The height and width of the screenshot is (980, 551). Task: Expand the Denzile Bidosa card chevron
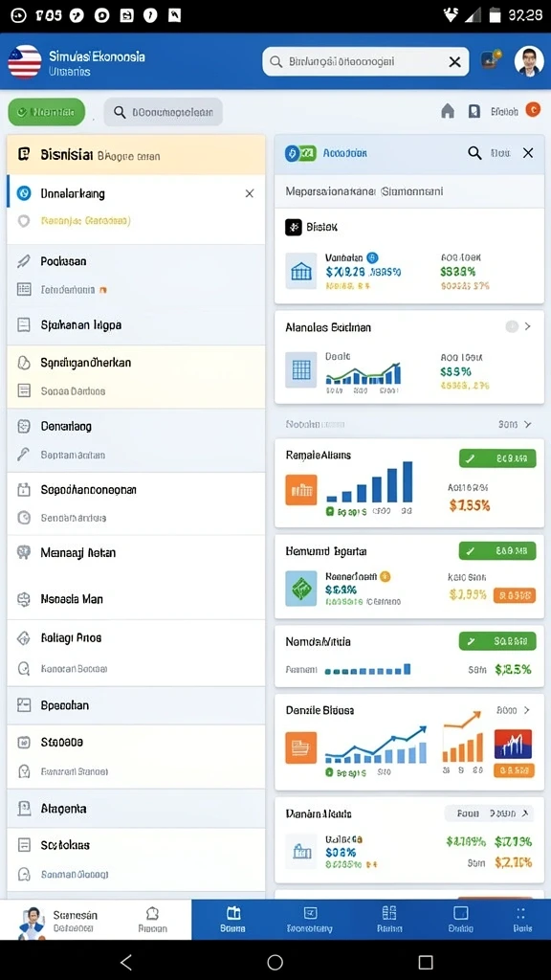click(527, 710)
